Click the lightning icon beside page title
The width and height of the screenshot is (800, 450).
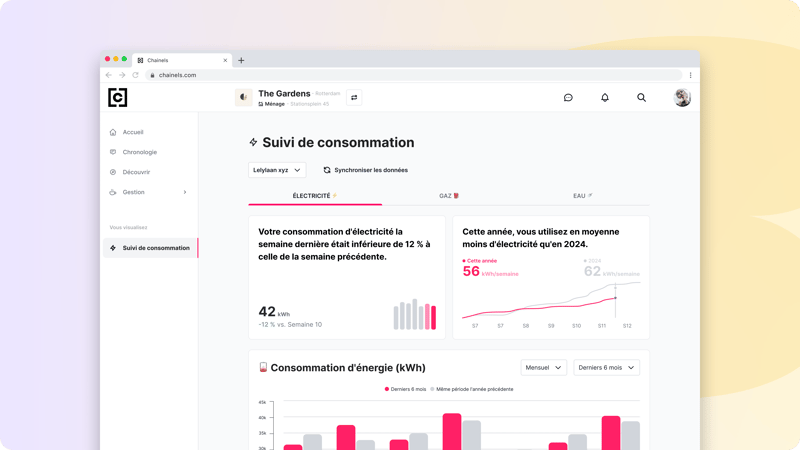point(253,142)
